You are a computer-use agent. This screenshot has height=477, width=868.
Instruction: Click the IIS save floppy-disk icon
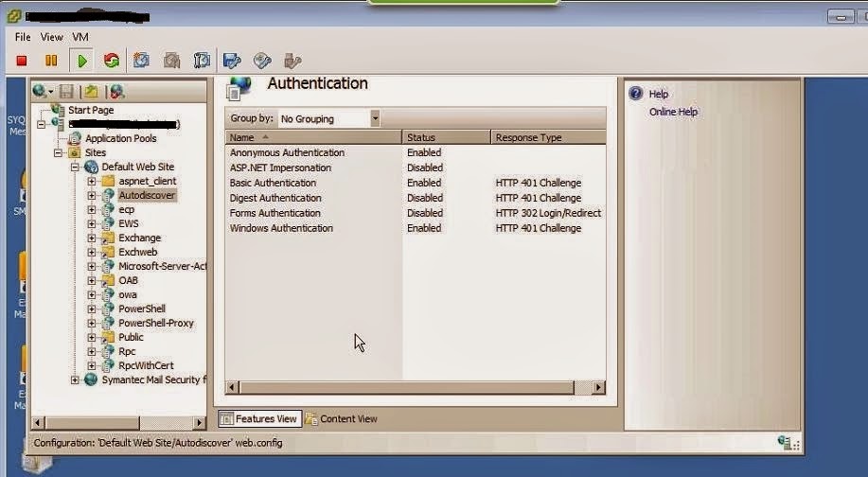click(x=67, y=91)
